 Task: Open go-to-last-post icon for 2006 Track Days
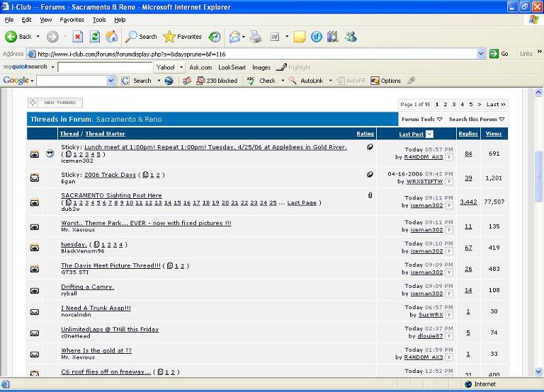coord(449,182)
